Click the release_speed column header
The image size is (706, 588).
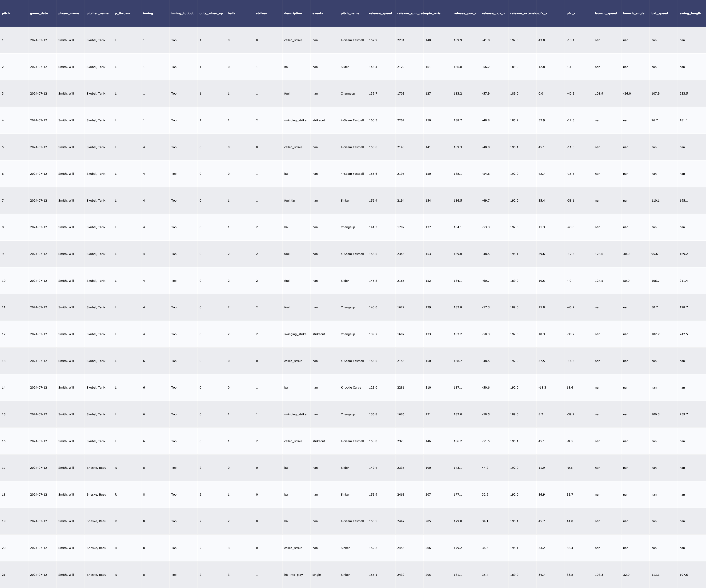click(380, 13)
